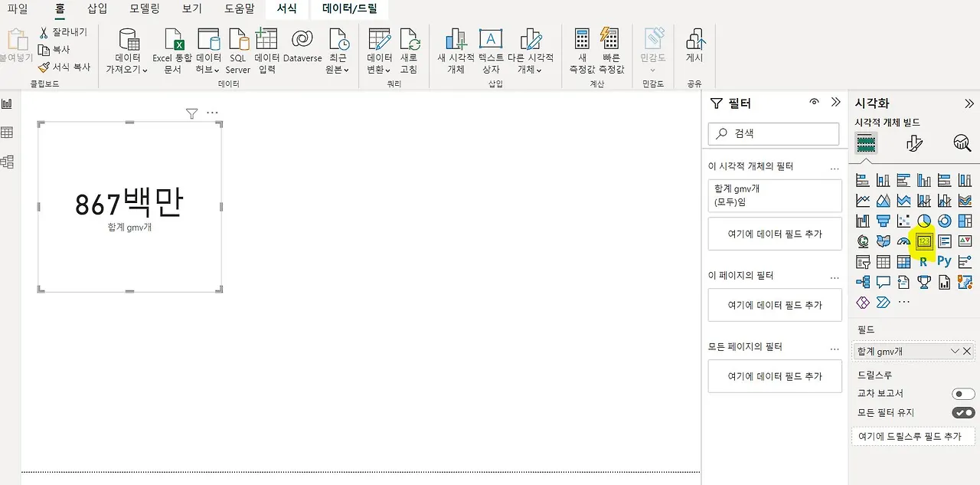980x485 pixels.
Task: Open more visuals ellipsis in 시각화 pane
Action: [903, 302]
